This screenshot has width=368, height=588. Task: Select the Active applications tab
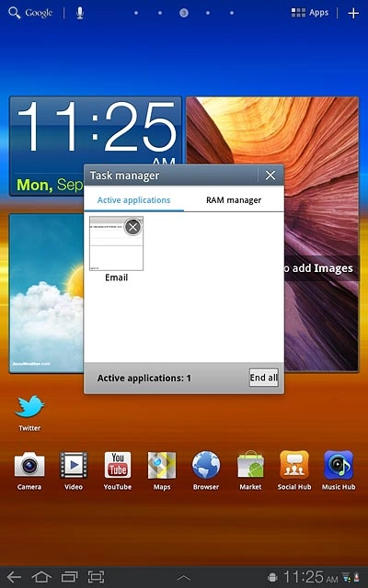pyautogui.click(x=133, y=200)
